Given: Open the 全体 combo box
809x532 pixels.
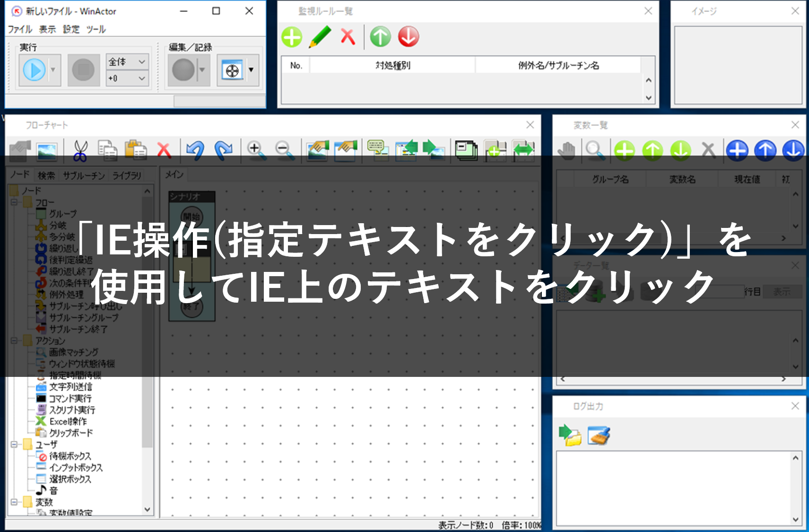Looking at the screenshot, I should (x=127, y=62).
